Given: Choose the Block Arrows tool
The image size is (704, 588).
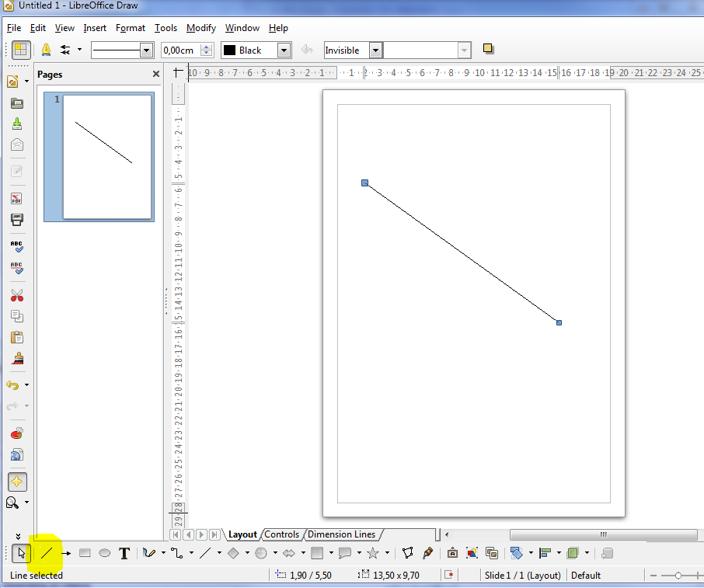Looking at the screenshot, I should pos(289,553).
